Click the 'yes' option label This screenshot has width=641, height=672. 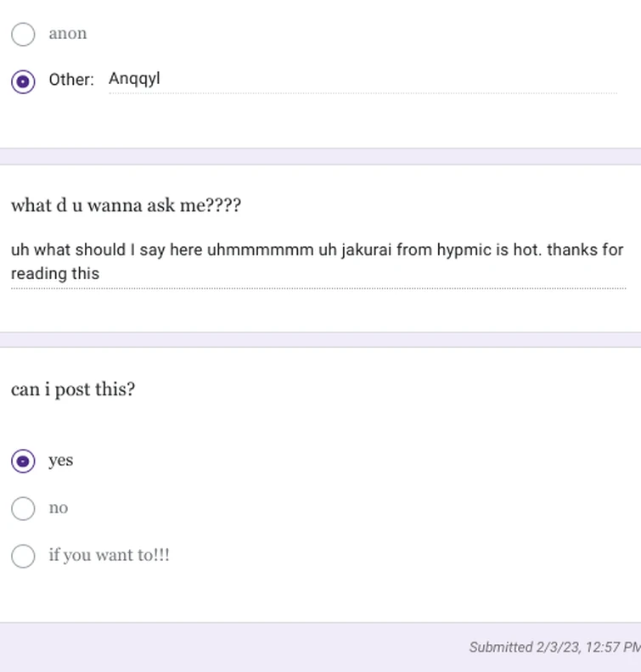pos(61,460)
